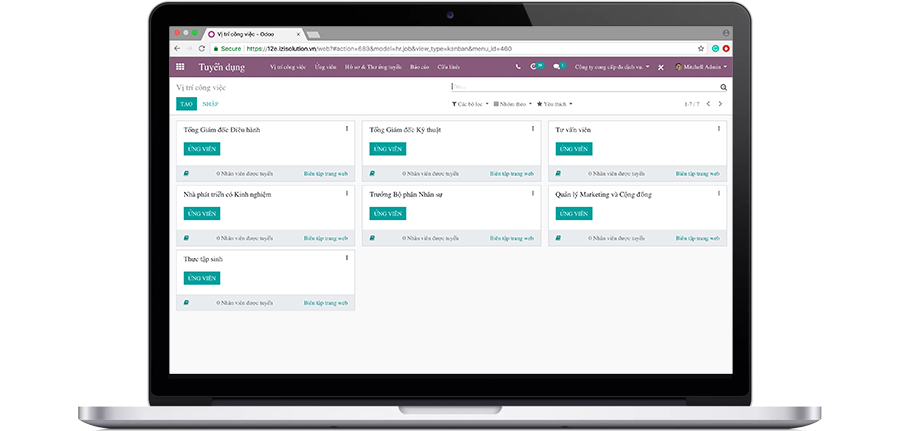Open the kebab menu on Tư vấn viên card
Screen dimensions: 900x431
pyautogui.click(x=718, y=129)
